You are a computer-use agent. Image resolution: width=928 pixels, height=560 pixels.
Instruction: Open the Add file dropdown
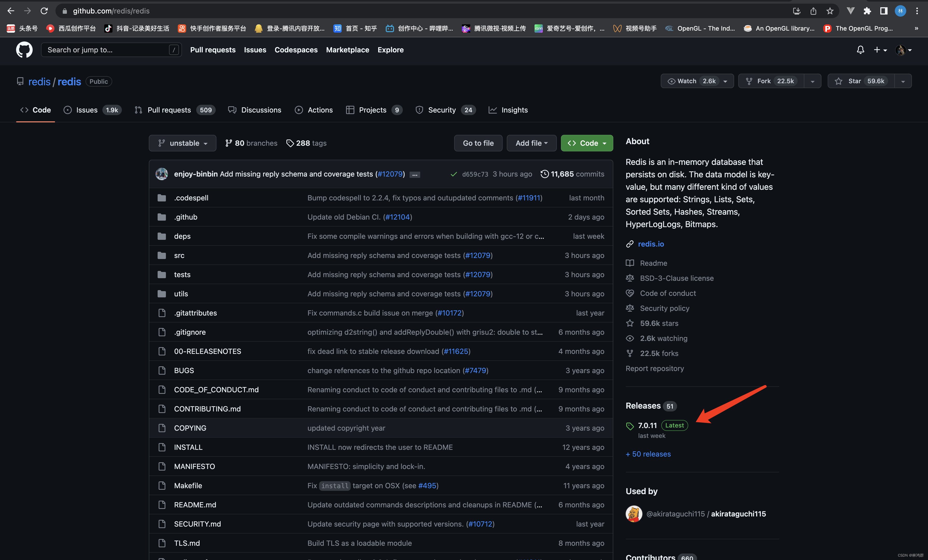pos(531,143)
